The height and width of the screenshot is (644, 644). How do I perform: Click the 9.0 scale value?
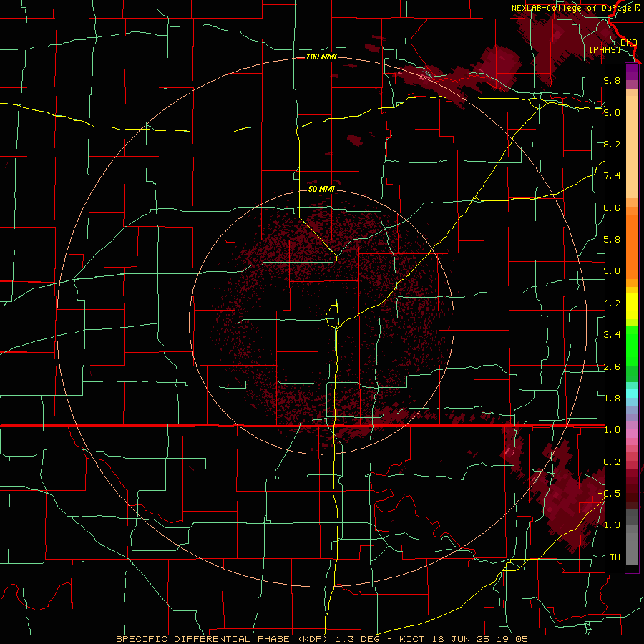coord(612,112)
